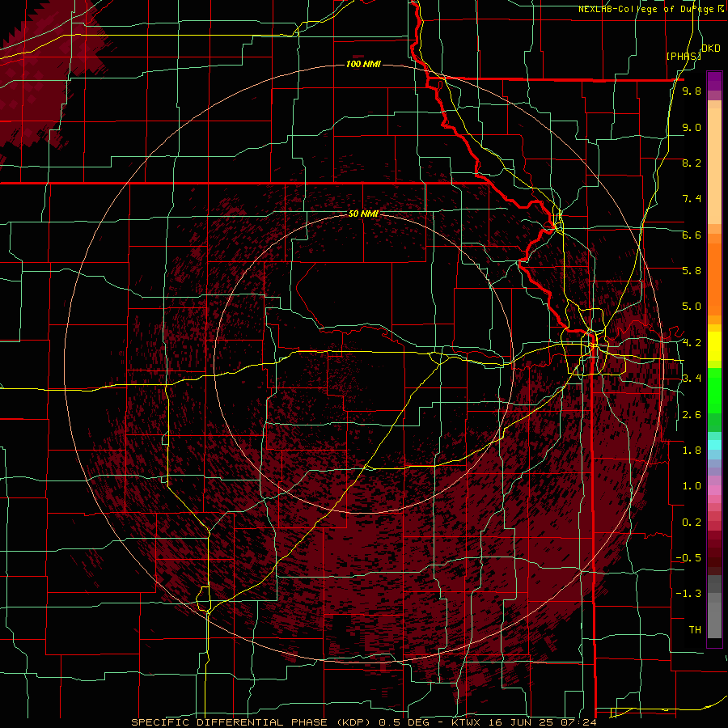The height and width of the screenshot is (728, 728).
Task: Click the "16 JUN 25" date
Action: [522, 722]
